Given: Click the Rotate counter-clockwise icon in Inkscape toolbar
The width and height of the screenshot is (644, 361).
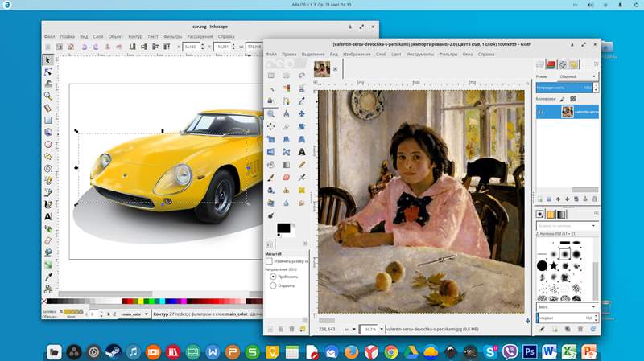Looking at the screenshot, I should tap(85, 47).
